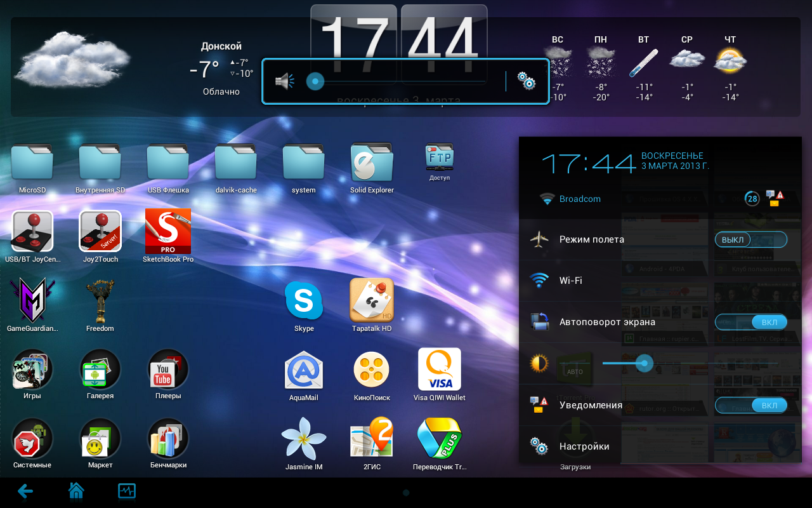
Task: Toggle Режим полета airplane mode switch
Action: (x=750, y=239)
